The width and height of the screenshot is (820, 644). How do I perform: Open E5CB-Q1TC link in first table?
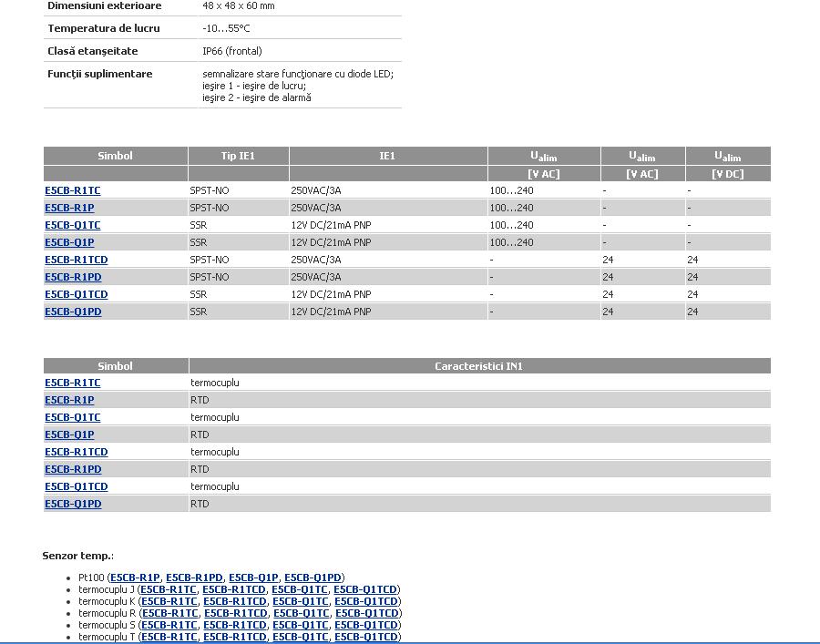(73, 225)
